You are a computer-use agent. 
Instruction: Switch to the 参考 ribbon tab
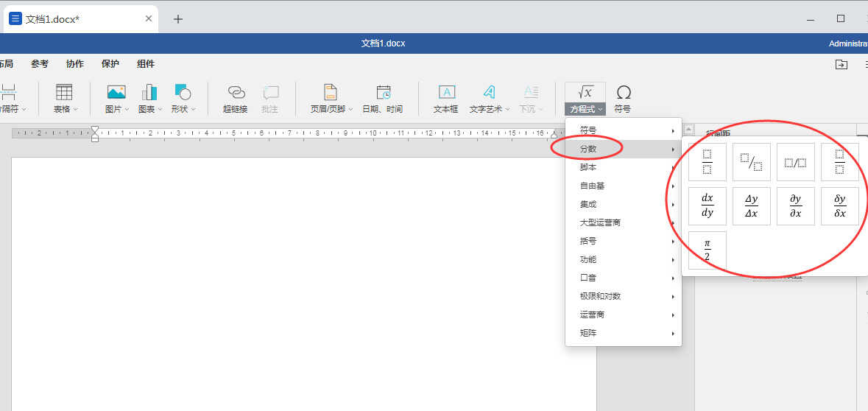[x=39, y=63]
